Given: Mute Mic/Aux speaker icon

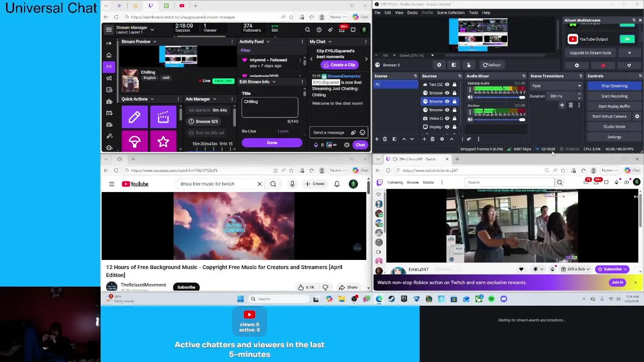Looking at the screenshot, I should pos(469,120).
